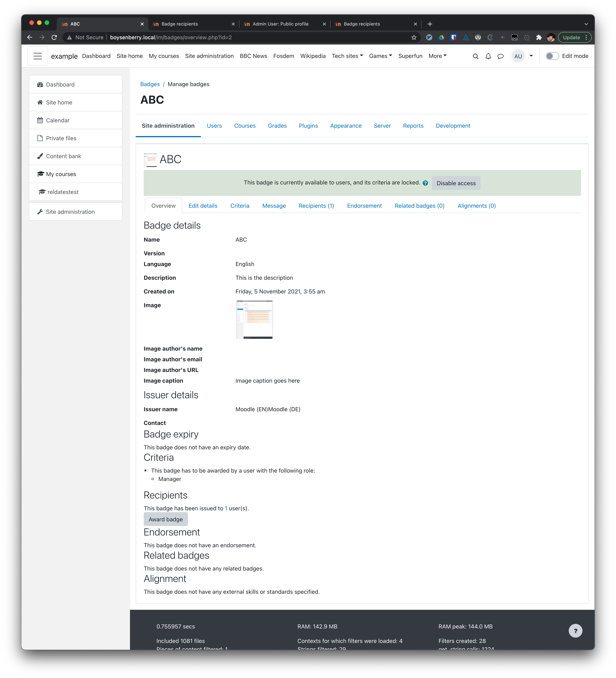This screenshot has width=616, height=678.
Task: Click the Badges breadcrumb link
Action: pos(150,84)
